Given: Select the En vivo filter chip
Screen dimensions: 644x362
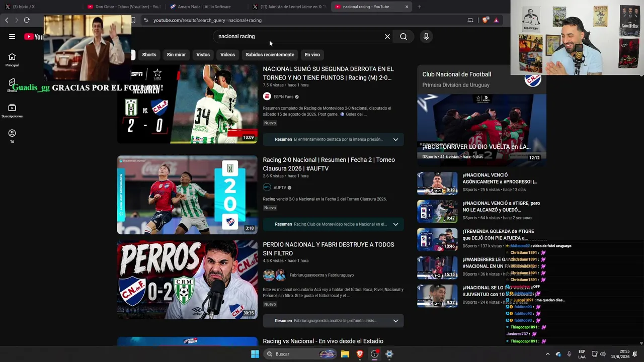Looking at the screenshot, I should (312, 55).
